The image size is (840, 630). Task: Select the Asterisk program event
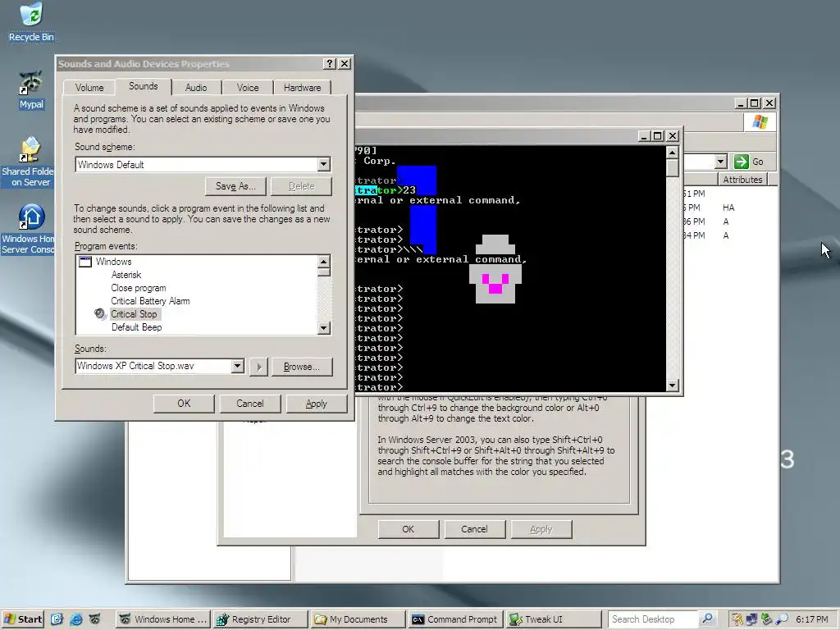tap(126, 275)
